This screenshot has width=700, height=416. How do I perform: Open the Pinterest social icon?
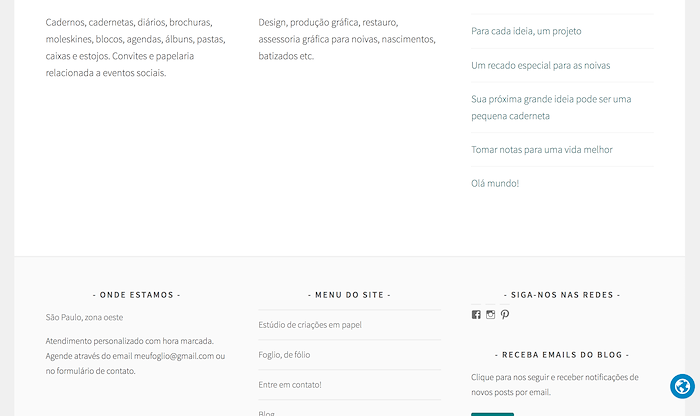(x=504, y=315)
